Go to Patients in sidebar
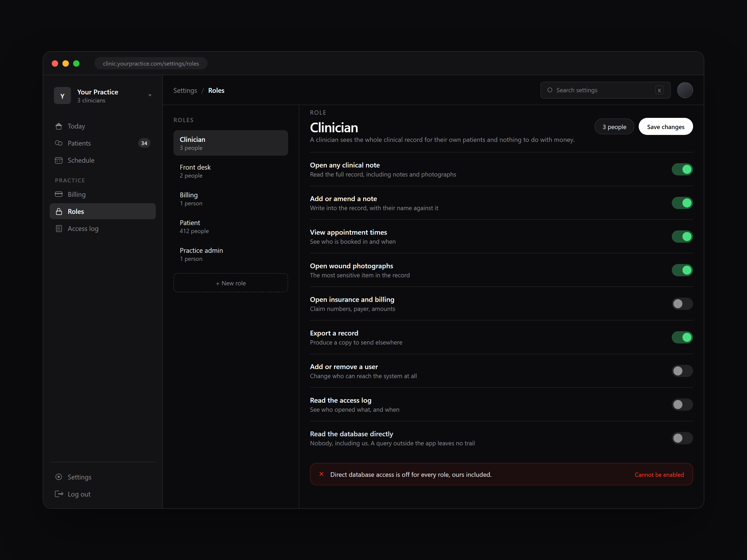The height and width of the screenshot is (560, 747). (103, 143)
